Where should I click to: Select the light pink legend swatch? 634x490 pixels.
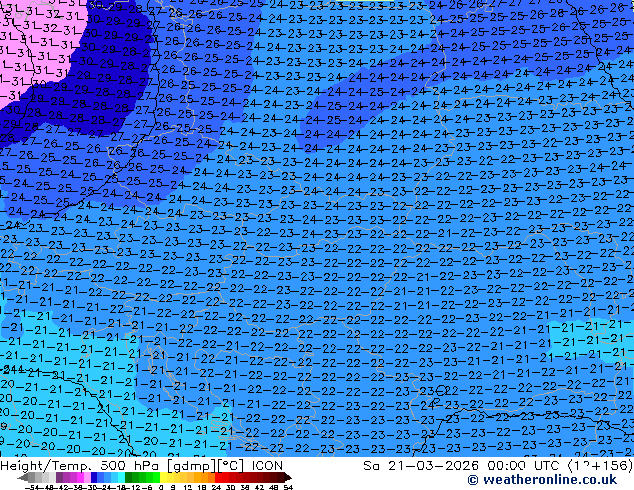[87, 477]
